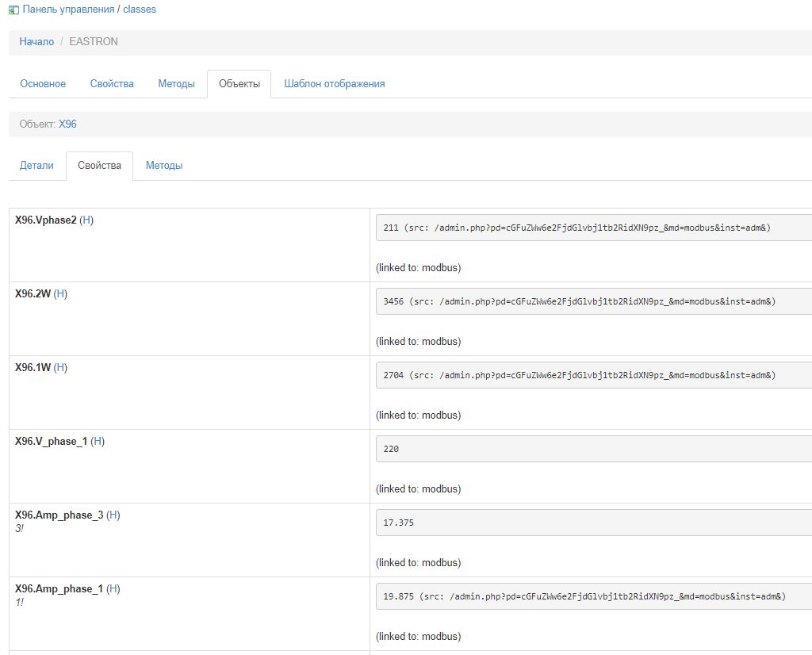Open the Панель управления link
Screen dimensions: 812x655
click(68, 10)
